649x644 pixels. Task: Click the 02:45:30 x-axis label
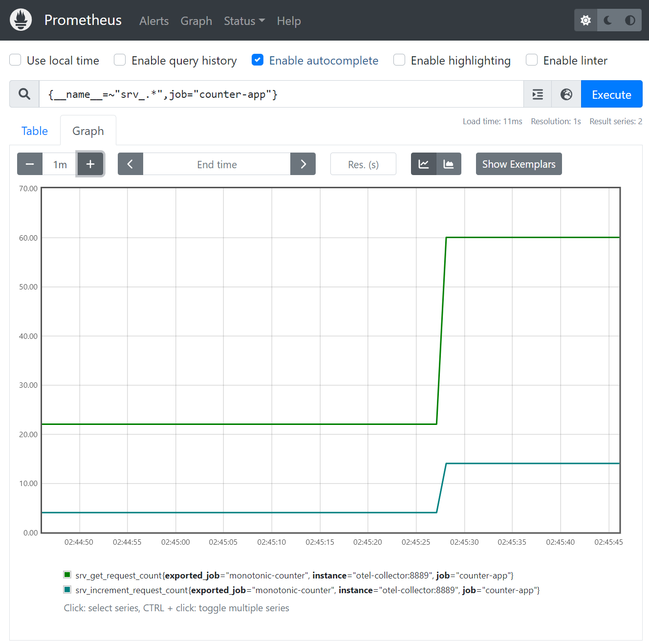coord(464,542)
